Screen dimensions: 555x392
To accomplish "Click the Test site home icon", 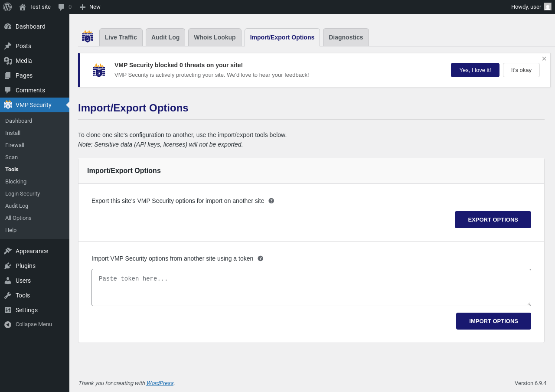I will pyautogui.click(x=23, y=7).
